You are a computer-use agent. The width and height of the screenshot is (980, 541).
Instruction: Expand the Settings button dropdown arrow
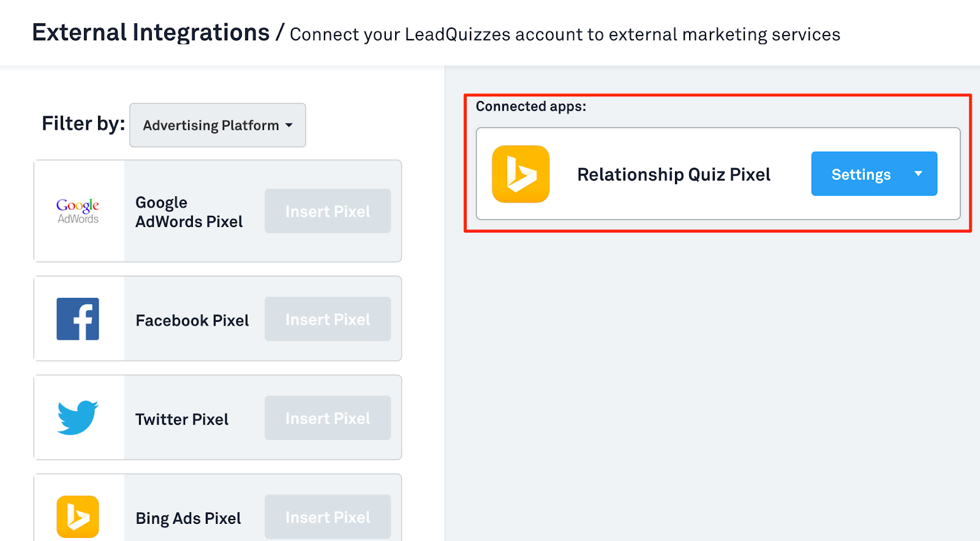coord(918,174)
